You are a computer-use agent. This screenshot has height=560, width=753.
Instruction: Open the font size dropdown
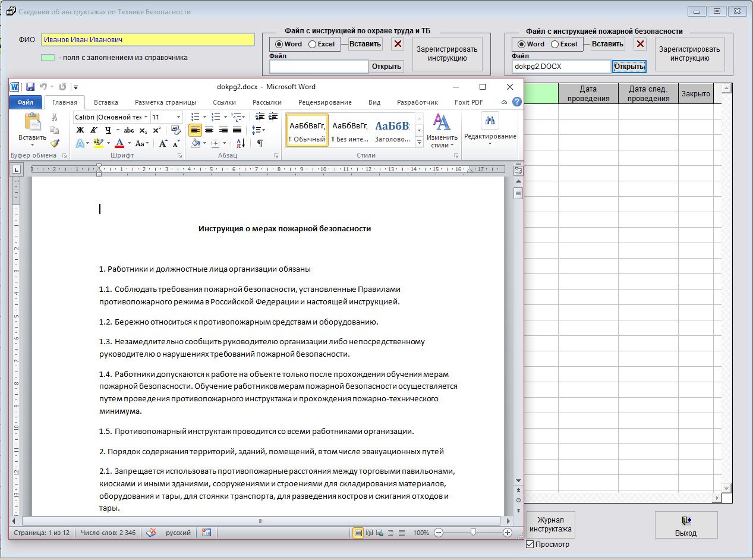[178, 117]
